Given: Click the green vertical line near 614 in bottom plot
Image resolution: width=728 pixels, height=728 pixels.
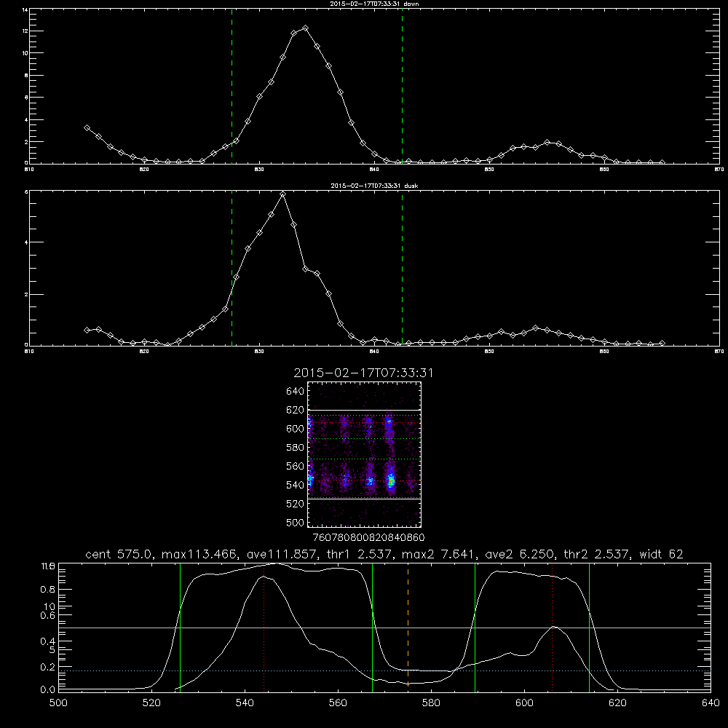Looking at the screenshot, I should (589, 627).
